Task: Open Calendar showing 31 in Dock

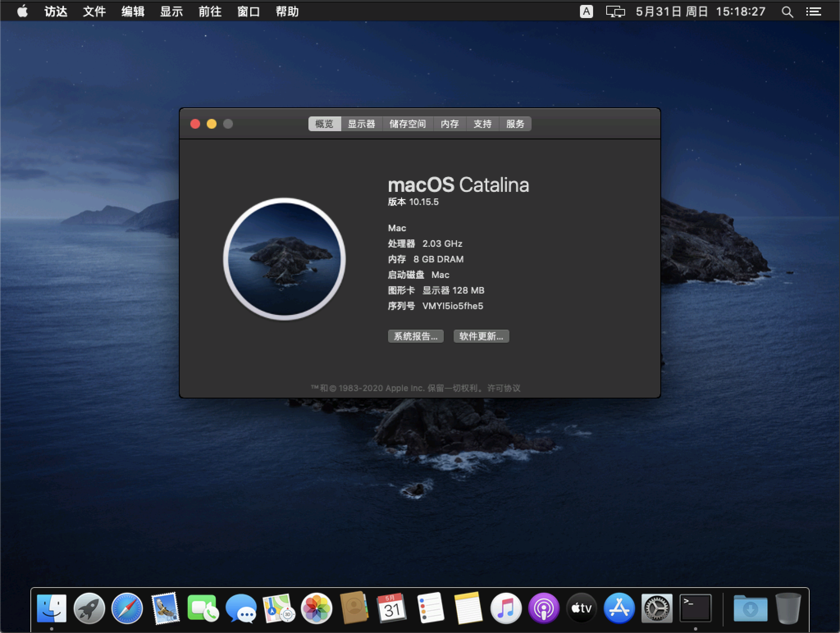Action: (x=392, y=608)
